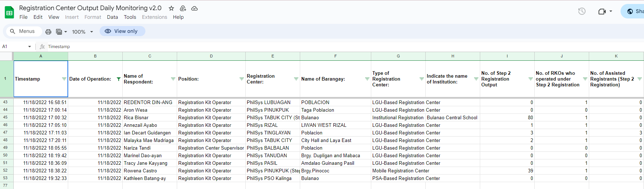Open version history clock icon
Image resolution: width=644 pixels, height=189 pixels.
point(582,11)
